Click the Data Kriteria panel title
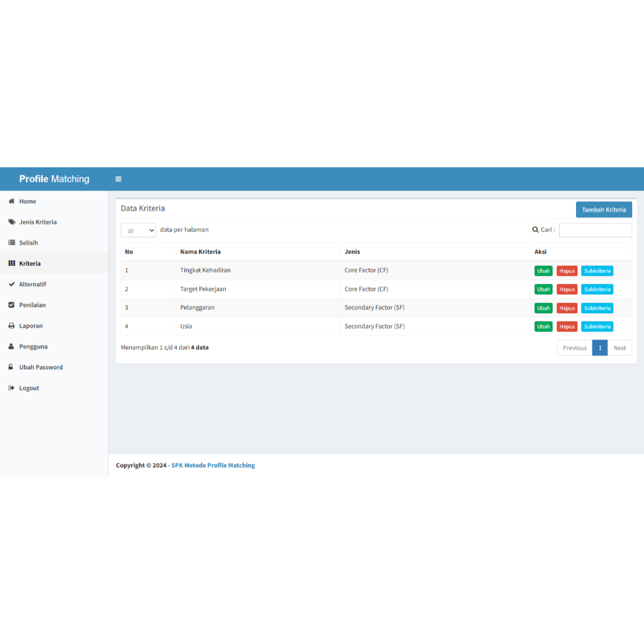This screenshot has height=644, width=644. [x=143, y=208]
